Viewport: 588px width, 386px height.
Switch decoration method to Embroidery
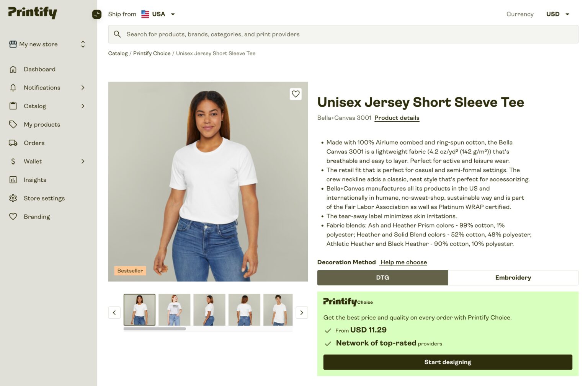pos(513,277)
